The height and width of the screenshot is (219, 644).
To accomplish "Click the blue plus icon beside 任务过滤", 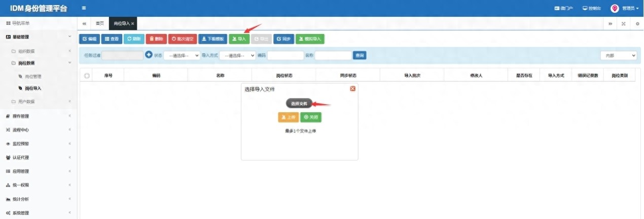I will [x=149, y=55].
